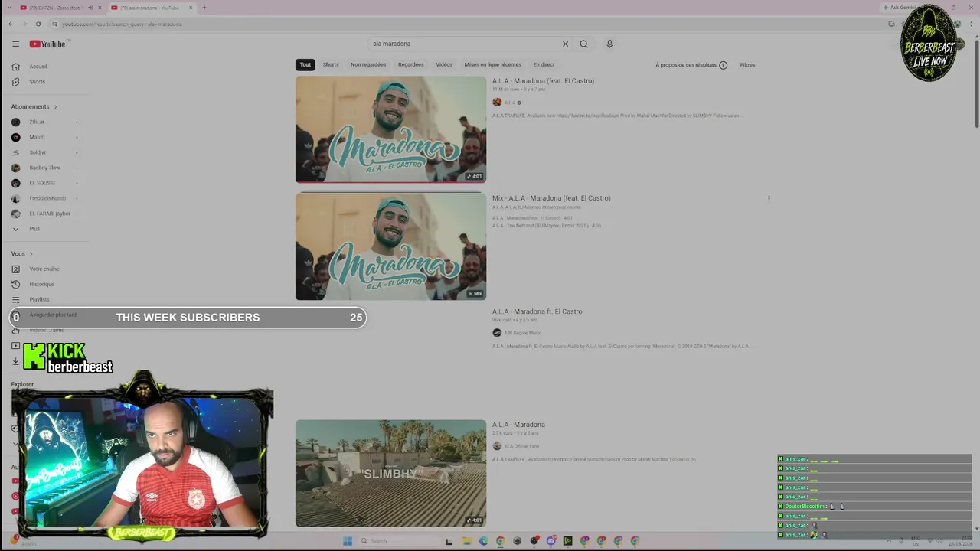Select the Non regardées filter chip
Viewport: 980px width, 551px height.
368,65
